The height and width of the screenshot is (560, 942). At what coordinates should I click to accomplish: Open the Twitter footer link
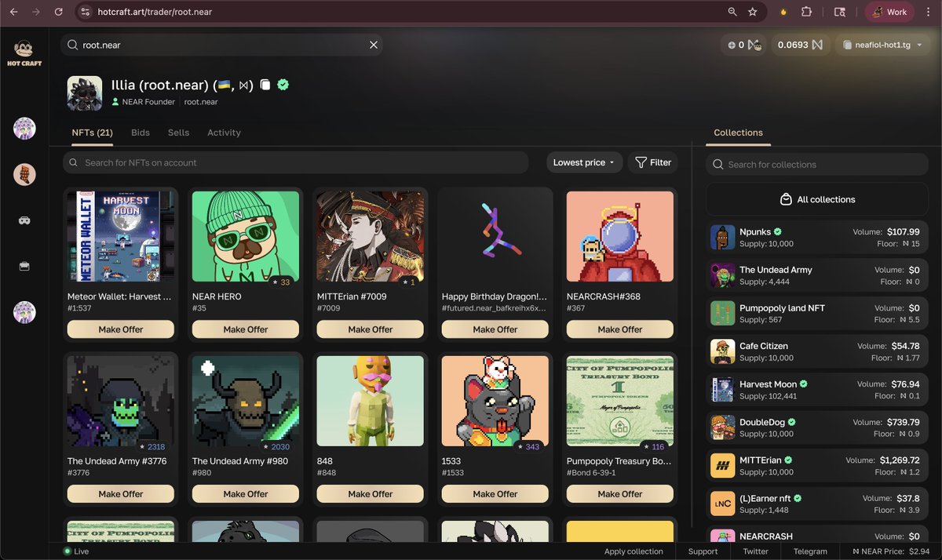[755, 551]
